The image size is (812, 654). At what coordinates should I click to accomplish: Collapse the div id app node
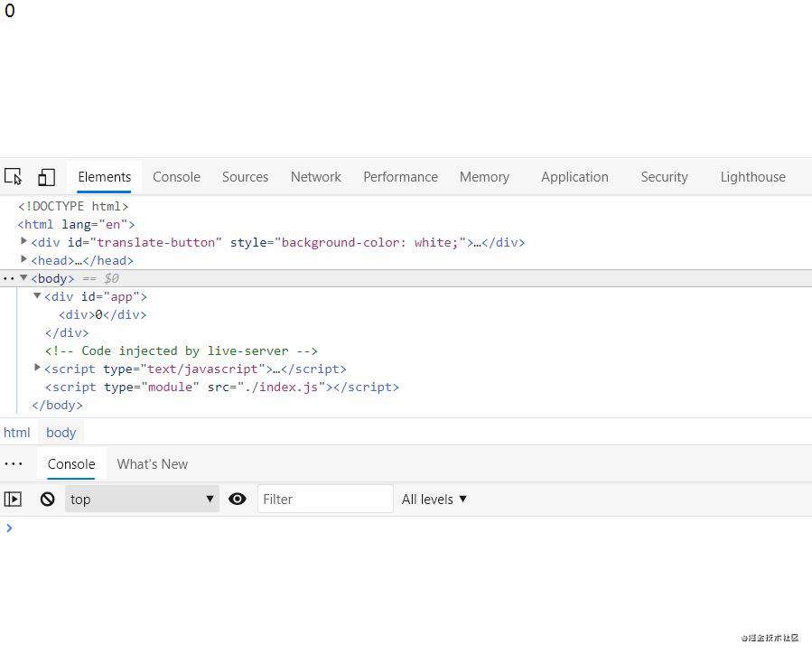(37, 295)
